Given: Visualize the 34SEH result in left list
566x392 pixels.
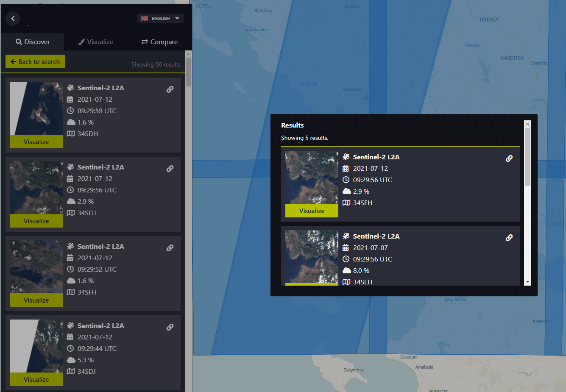Looking at the screenshot, I should pos(36,221).
